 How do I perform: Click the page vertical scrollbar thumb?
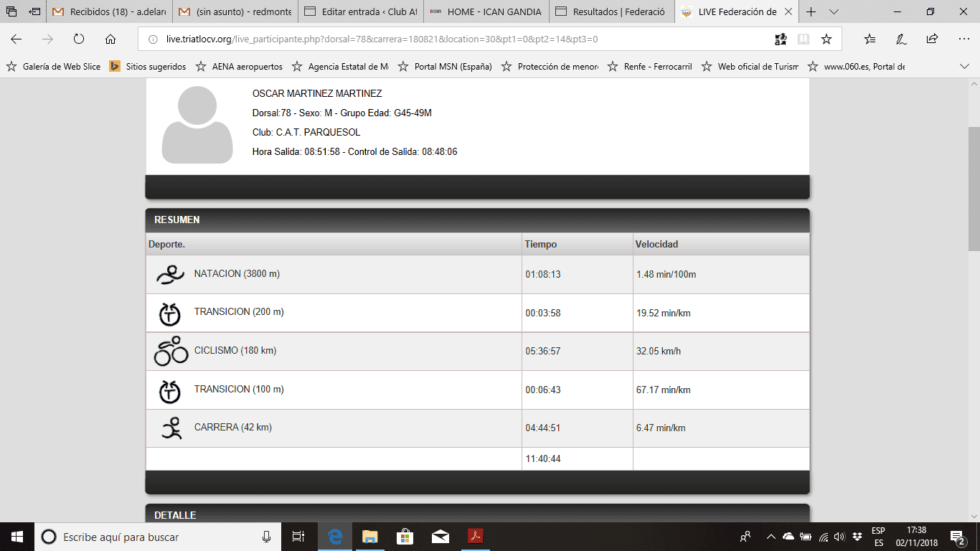974,189
